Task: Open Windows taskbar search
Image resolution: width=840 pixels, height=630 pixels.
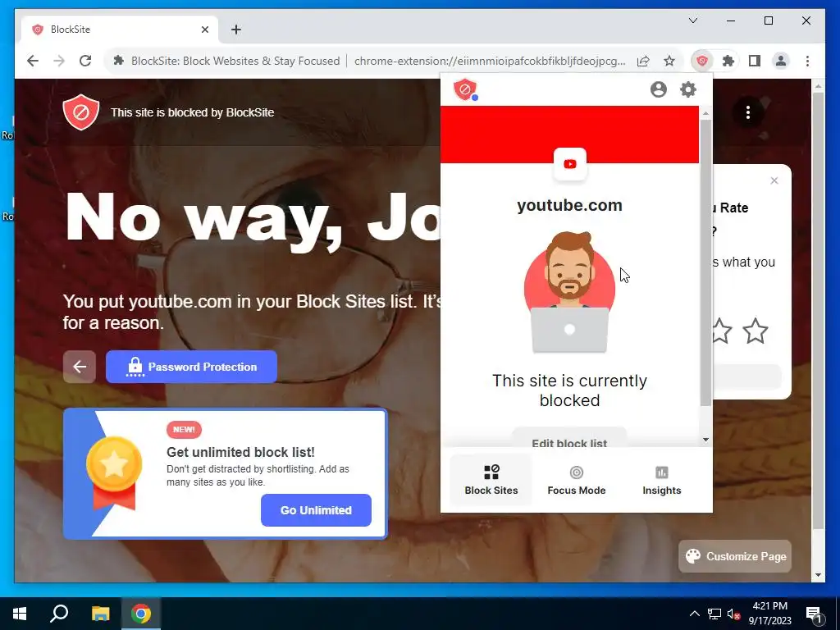Action: [59, 614]
